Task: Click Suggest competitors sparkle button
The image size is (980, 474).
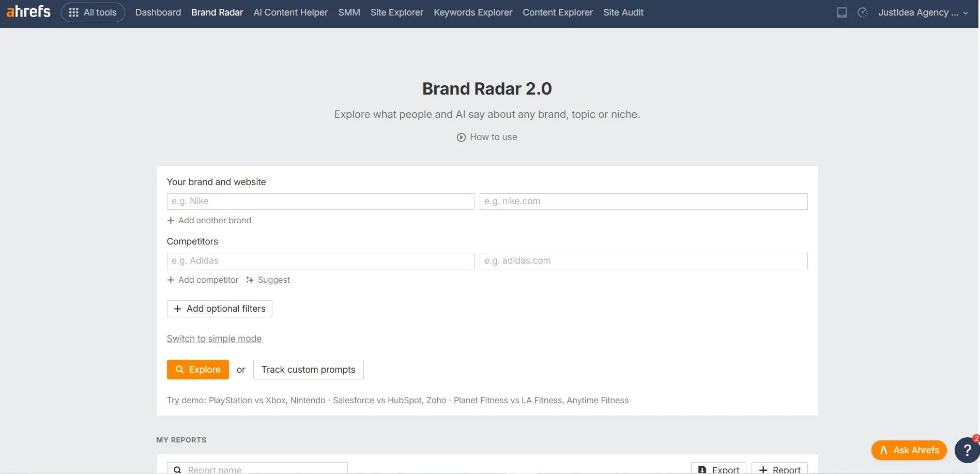Action: [x=268, y=280]
